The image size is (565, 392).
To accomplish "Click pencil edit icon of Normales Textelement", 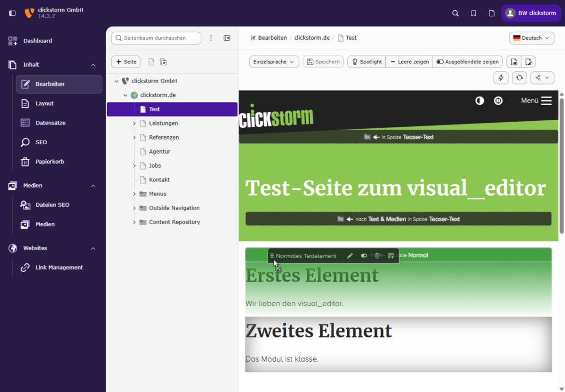I will (350, 256).
